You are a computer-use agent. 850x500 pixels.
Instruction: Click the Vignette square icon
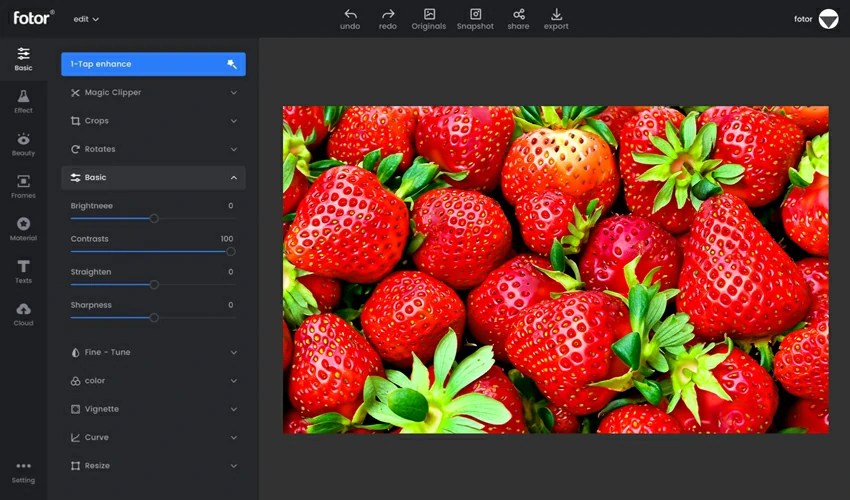[75, 409]
